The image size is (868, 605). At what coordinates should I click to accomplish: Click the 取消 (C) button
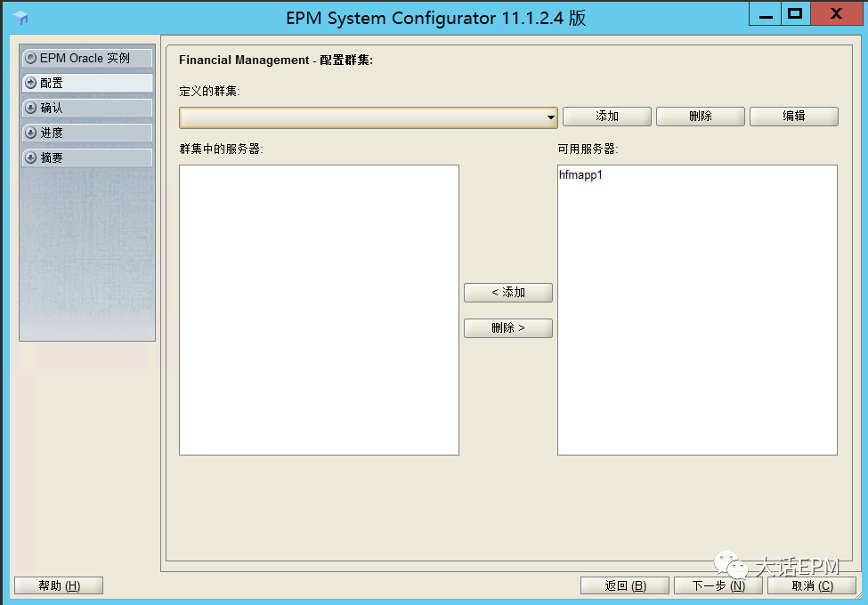[812, 585]
